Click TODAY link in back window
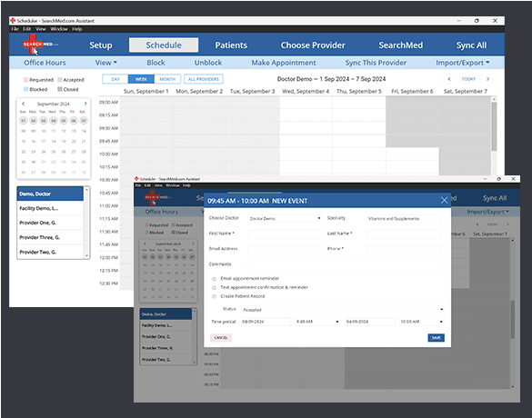Screen dimensions: 532x418 pyautogui.click(x=468, y=79)
